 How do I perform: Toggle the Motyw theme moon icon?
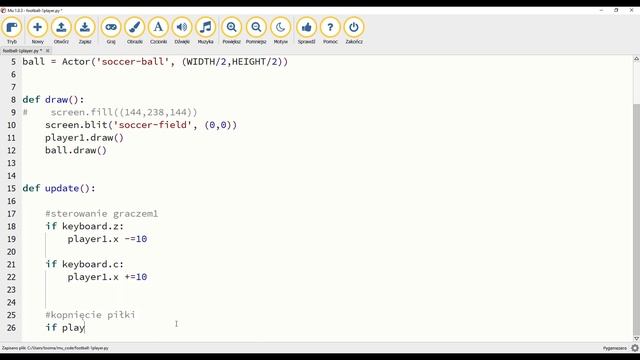(280, 31)
